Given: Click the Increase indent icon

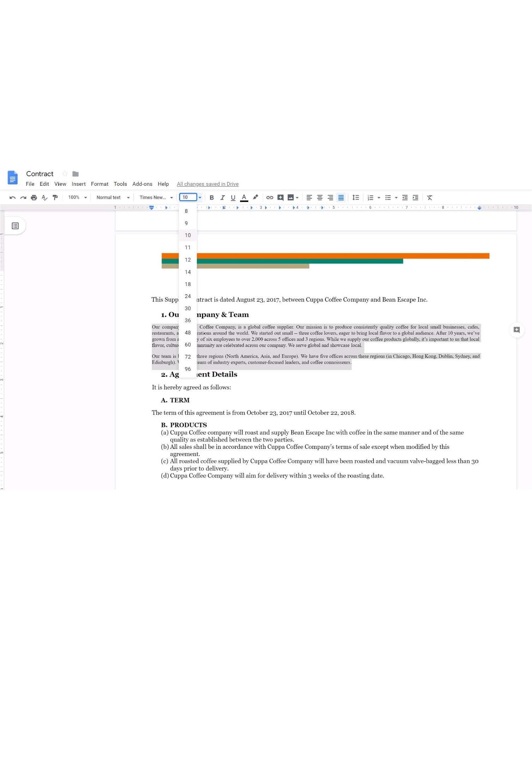Looking at the screenshot, I should (x=415, y=197).
